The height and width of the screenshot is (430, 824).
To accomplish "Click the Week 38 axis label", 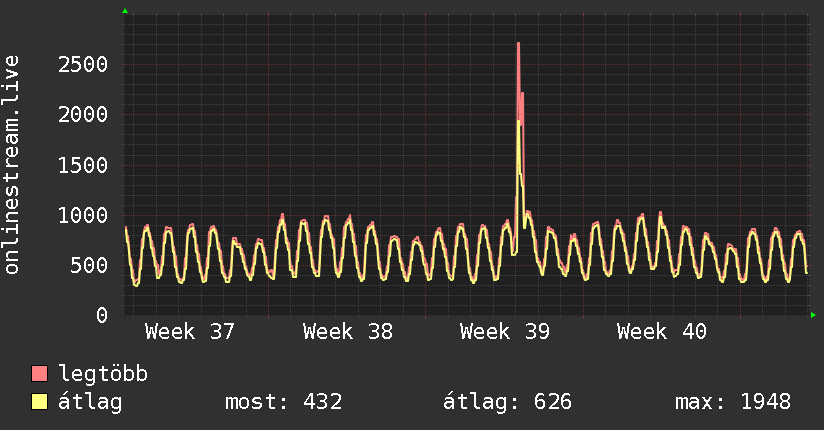I will tap(347, 332).
